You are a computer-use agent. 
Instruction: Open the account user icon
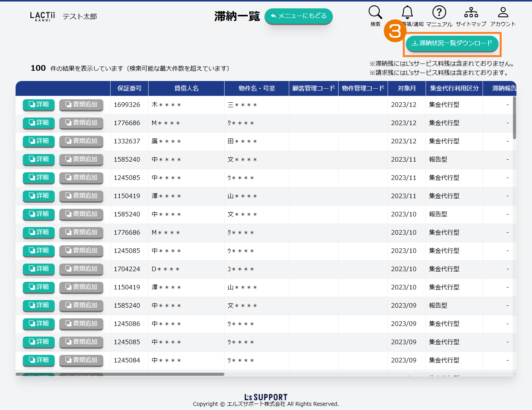tap(503, 13)
